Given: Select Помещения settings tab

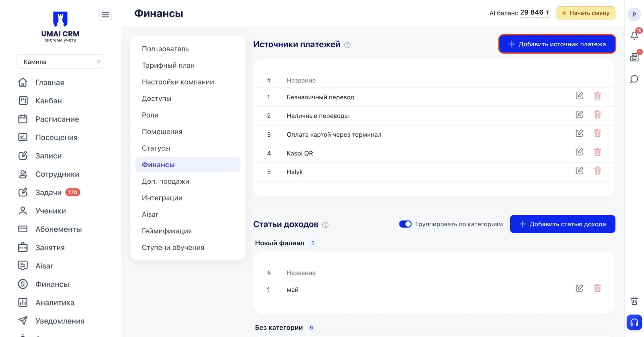Looking at the screenshot, I should (x=188, y=132).
